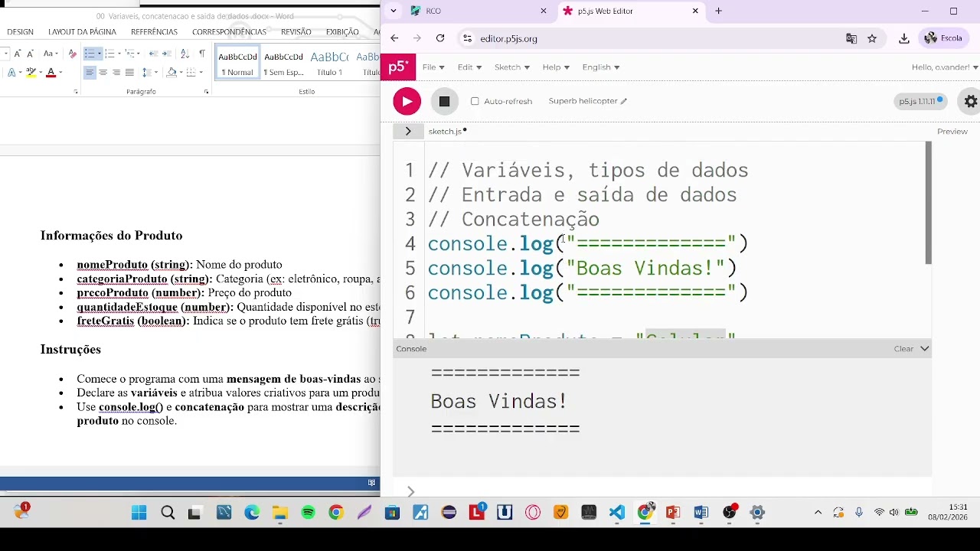This screenshot has height=551, width=980.
Task: Align text right in Word
Action: 116,73
